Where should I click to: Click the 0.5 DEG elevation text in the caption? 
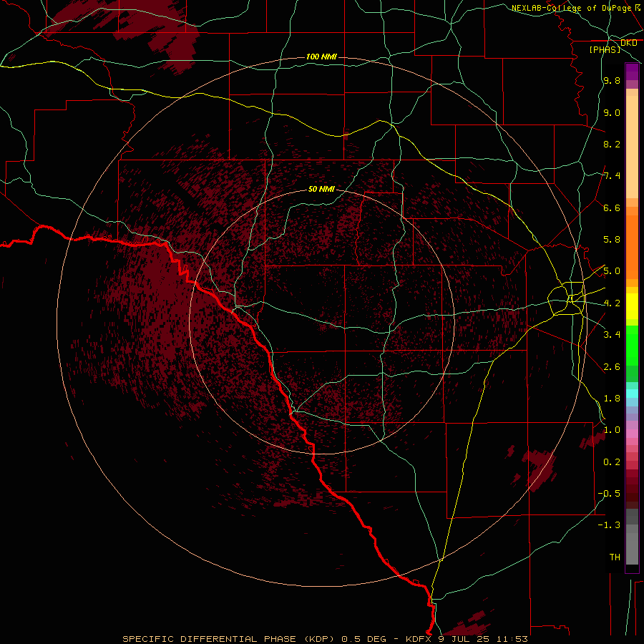[x=364, y=639]
